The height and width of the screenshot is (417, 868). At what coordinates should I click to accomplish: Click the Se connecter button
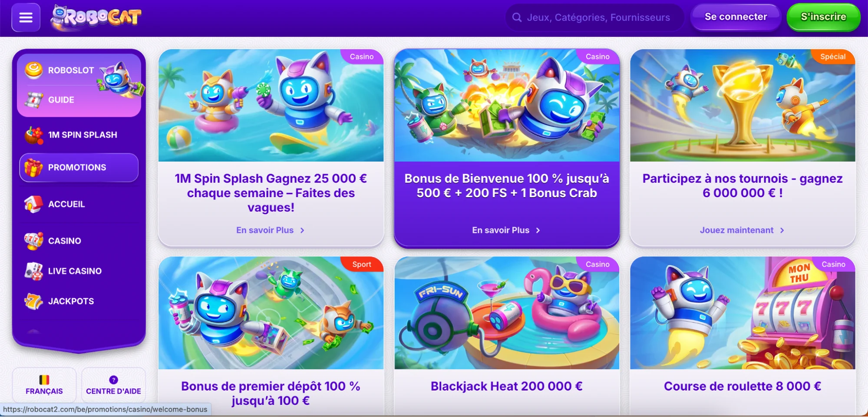tap(736, 17)
